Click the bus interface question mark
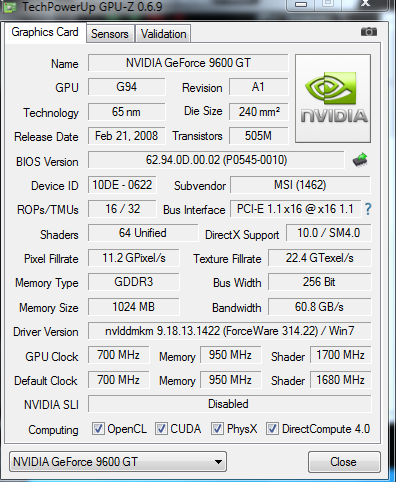Image resolution: width=396 pixels, height=482 pixels. click(368, 209)
